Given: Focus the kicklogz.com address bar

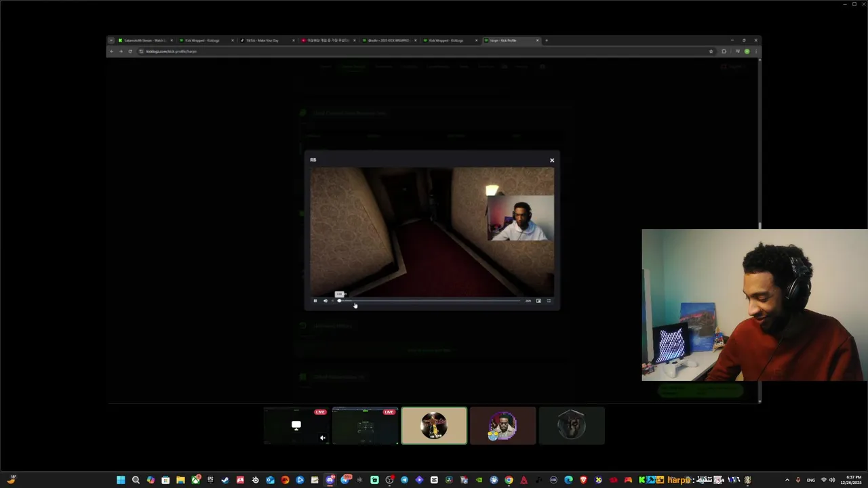Looking at the screenshot, I should point(424,52).
